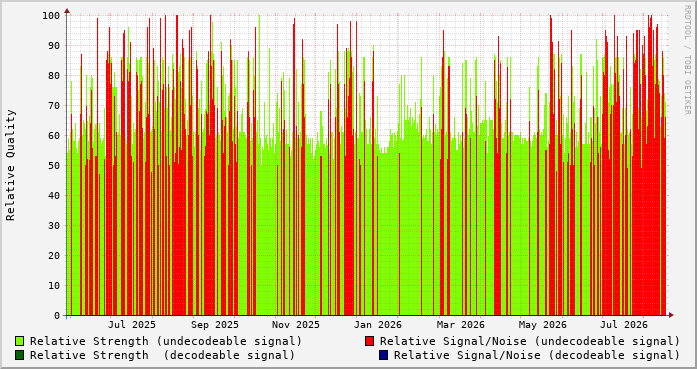
Task: Click the Relative Strength (decodeable signal) legend label
Action: tap(162, 355)
